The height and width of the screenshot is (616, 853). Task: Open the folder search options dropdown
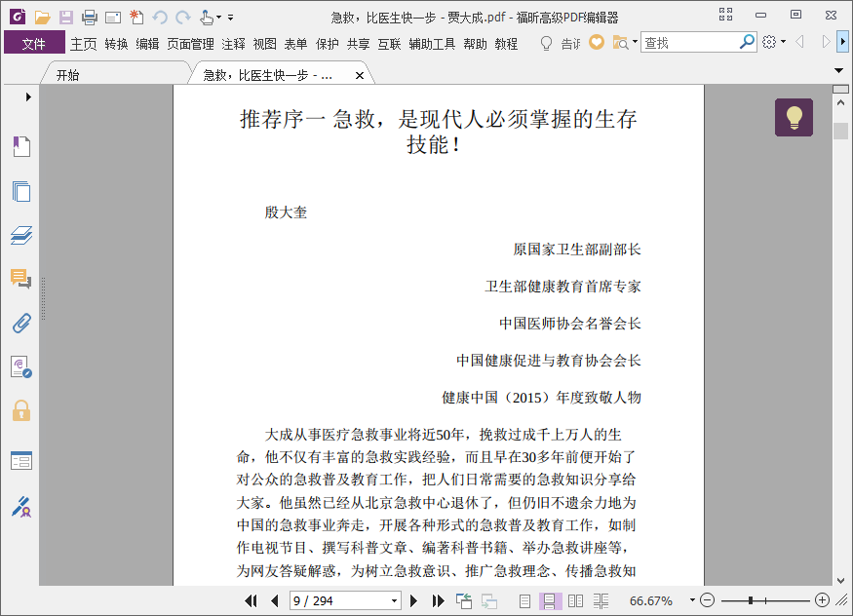(x=635, y=42)
